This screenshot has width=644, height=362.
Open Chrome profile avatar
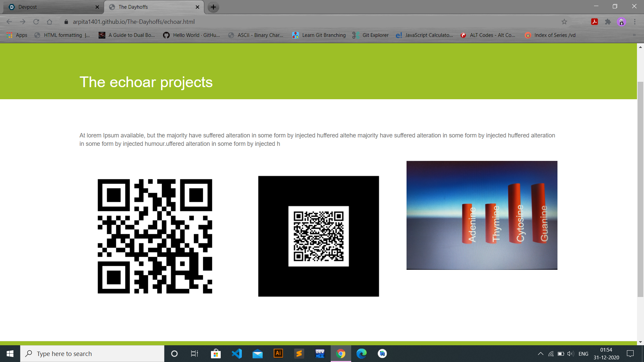pyautogui.click(x=622, y=22)
